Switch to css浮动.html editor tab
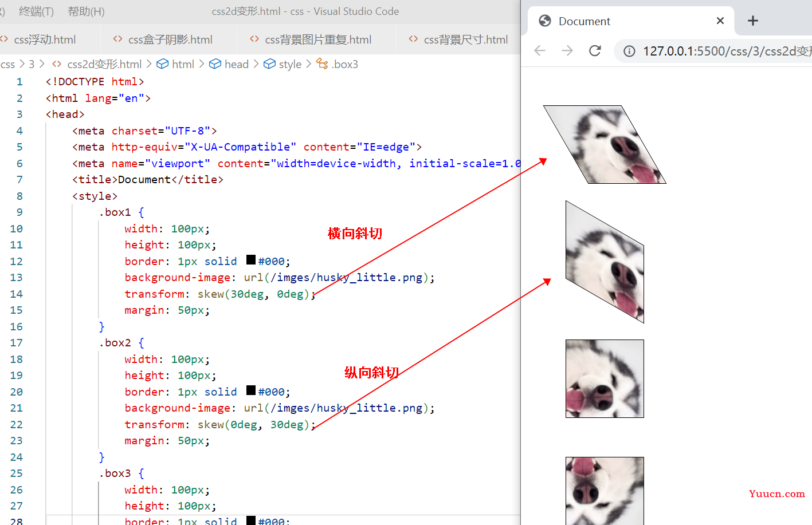 coord(44,40)
